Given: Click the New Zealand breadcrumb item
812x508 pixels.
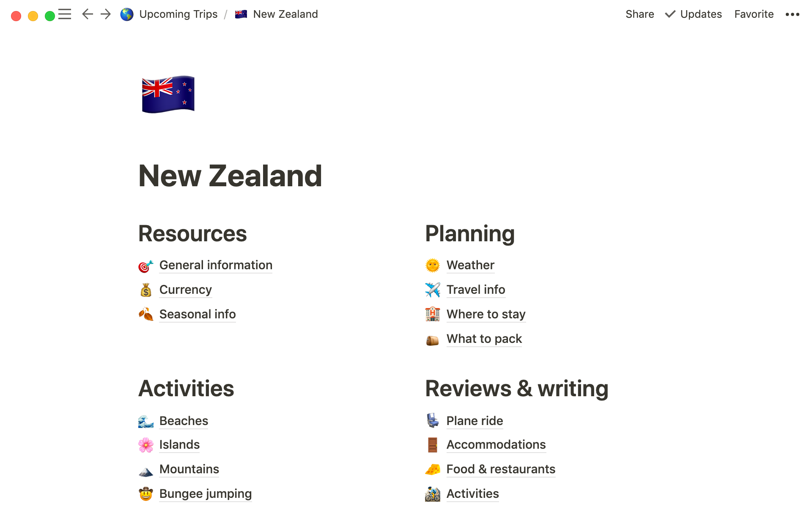Looking at the screenshot, I should pos(285,14).
